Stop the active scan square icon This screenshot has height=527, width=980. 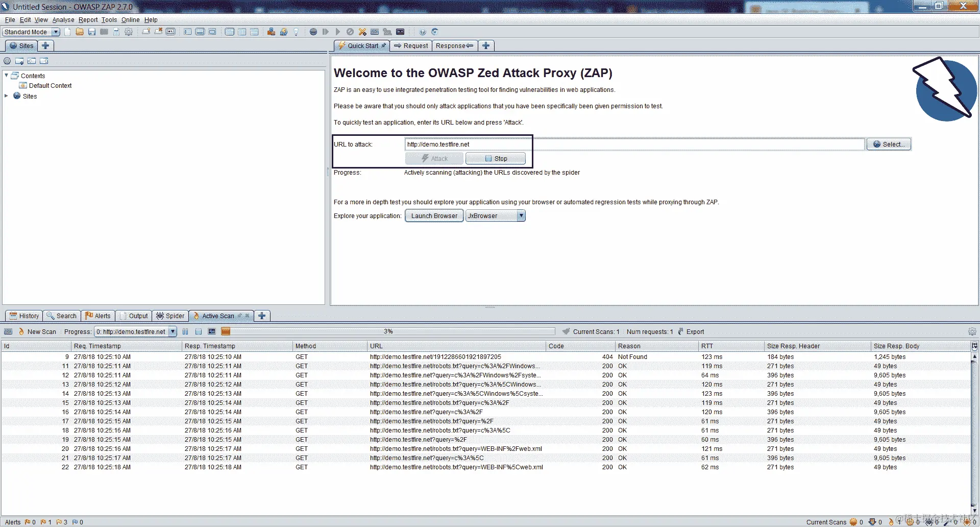tap(199, 332)
